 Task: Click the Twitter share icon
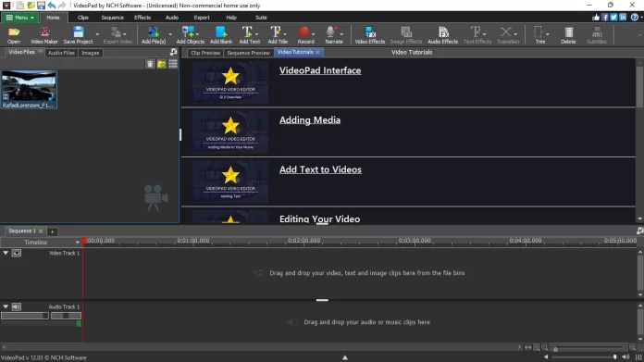(613, 18)
